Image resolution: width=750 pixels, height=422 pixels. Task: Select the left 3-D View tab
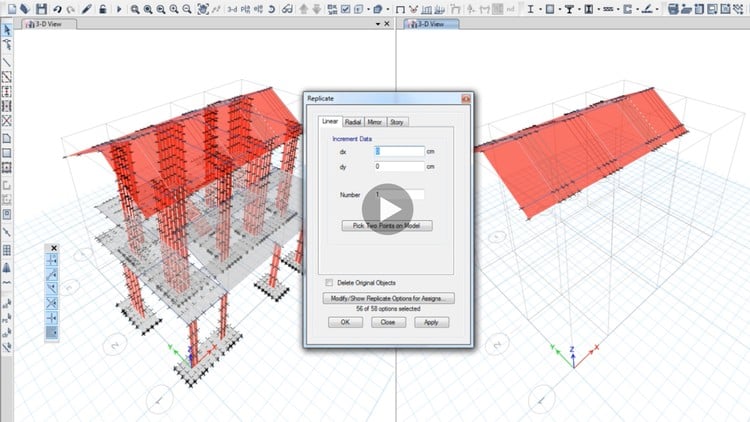point(49,23)
